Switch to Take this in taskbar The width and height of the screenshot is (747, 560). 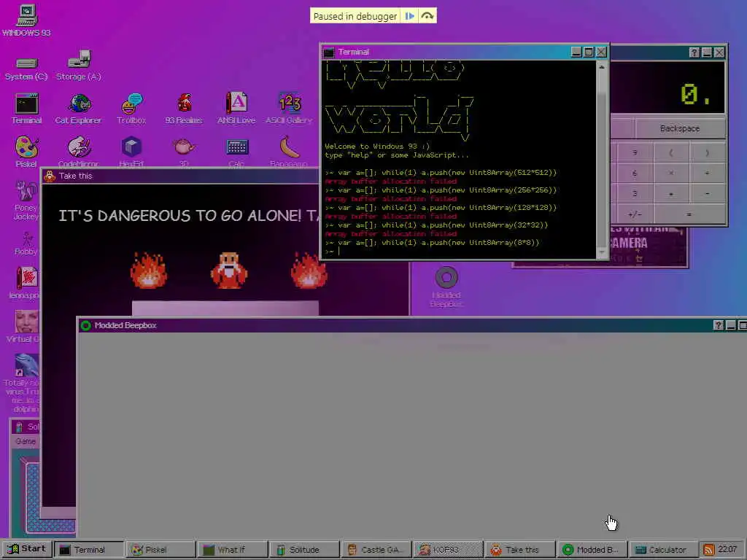coord(519,550)
